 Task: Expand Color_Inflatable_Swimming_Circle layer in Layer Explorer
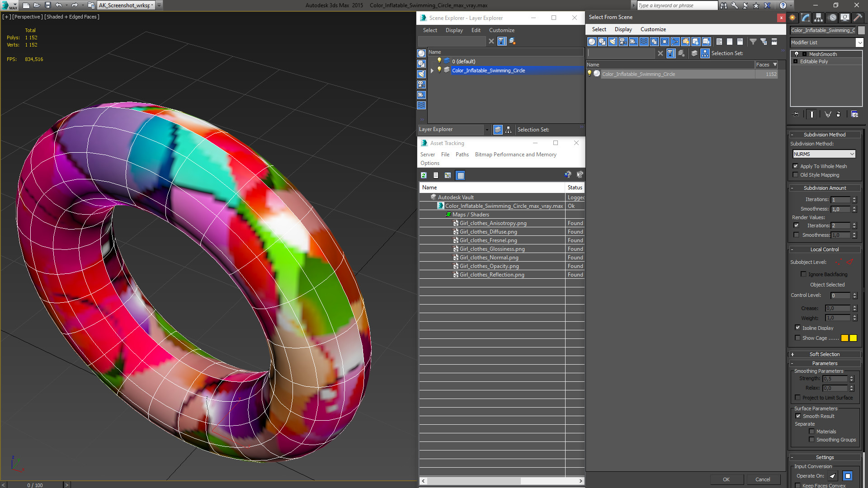[432, 70]
